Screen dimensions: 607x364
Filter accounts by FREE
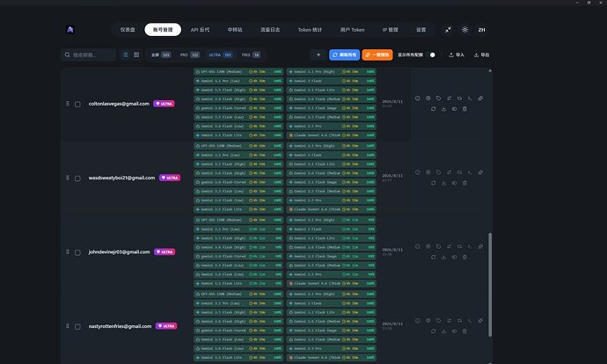click(x=251, y=55)
